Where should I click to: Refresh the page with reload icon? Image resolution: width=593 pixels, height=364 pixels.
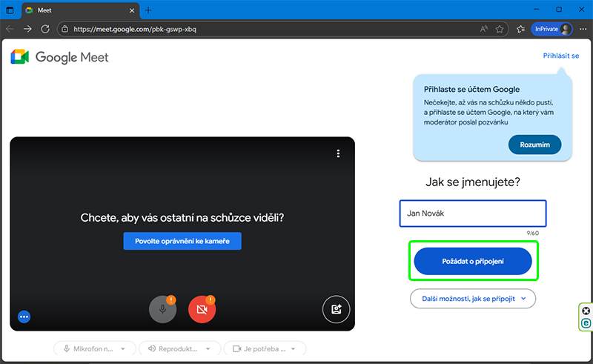(x=45, y=29)
